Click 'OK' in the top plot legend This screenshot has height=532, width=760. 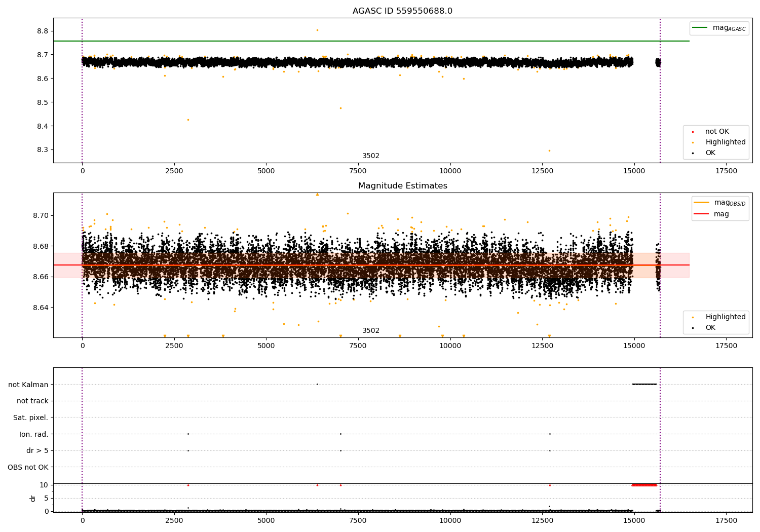[710, 153]
